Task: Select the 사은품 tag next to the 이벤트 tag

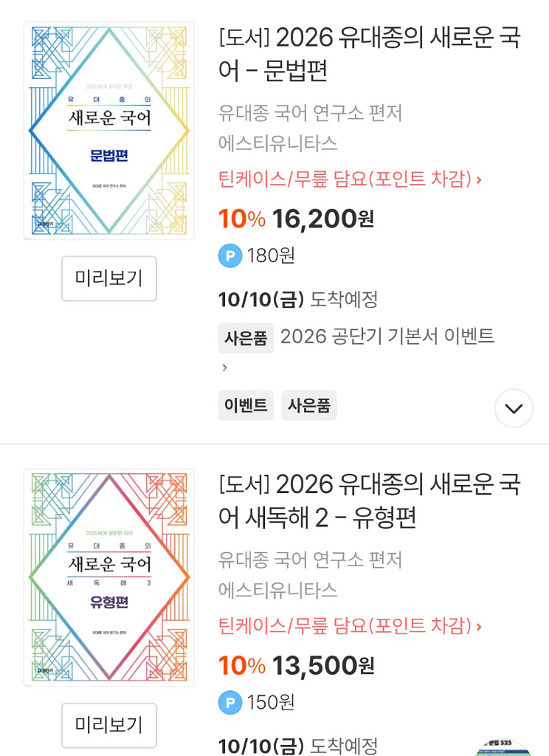Action: (309, 405)
